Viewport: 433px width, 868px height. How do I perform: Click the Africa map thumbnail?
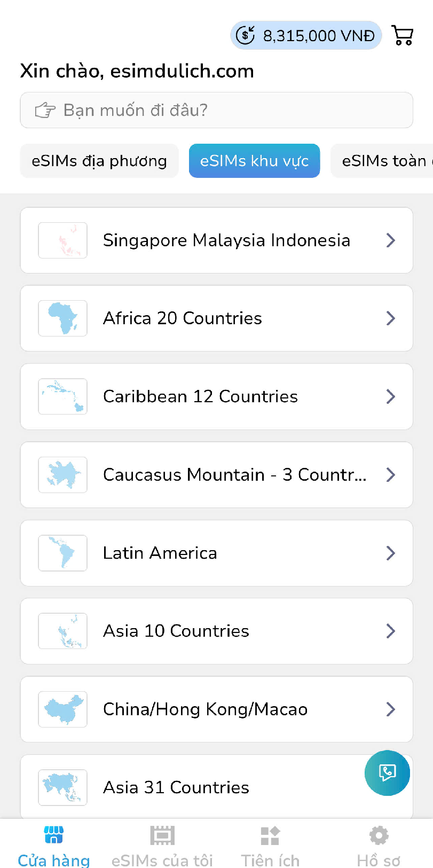point(62,318)
